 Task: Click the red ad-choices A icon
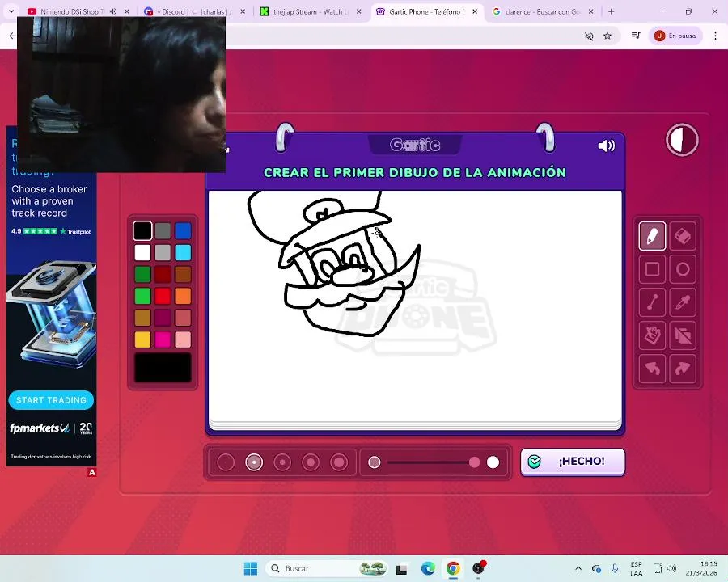(92, 472)
